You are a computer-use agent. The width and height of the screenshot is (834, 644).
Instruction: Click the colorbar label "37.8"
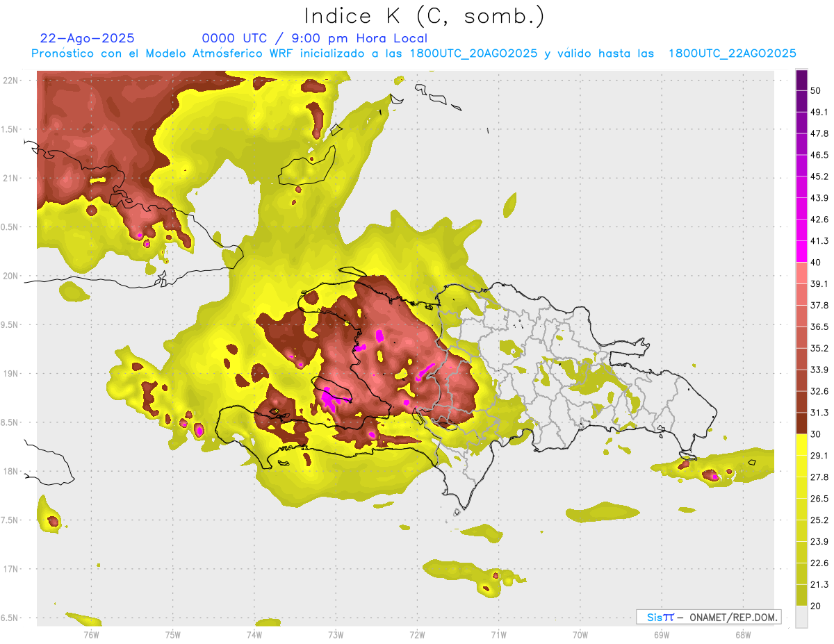click(820, 306)
